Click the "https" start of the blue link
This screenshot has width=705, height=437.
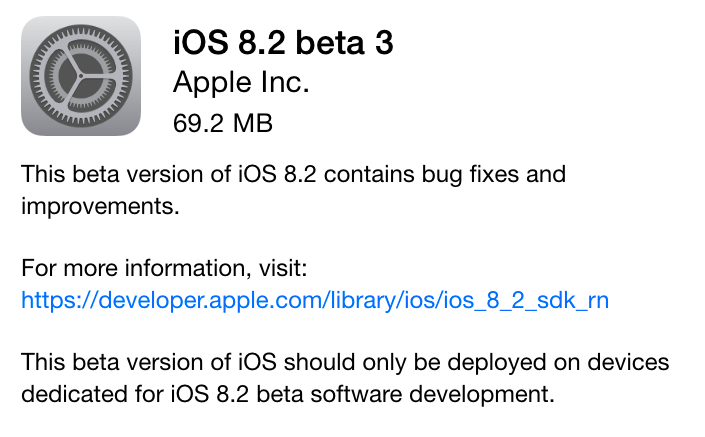pyautogui.click(x=46, y=300)
